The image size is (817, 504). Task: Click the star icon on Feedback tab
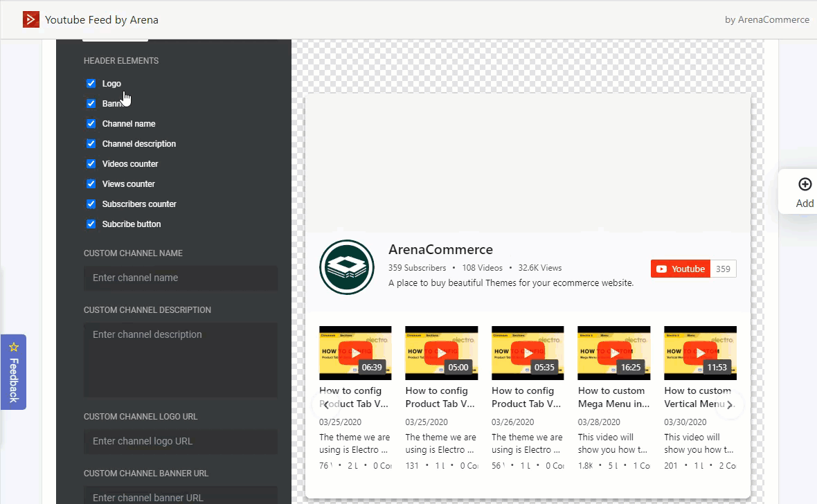(x=14, y=347)
